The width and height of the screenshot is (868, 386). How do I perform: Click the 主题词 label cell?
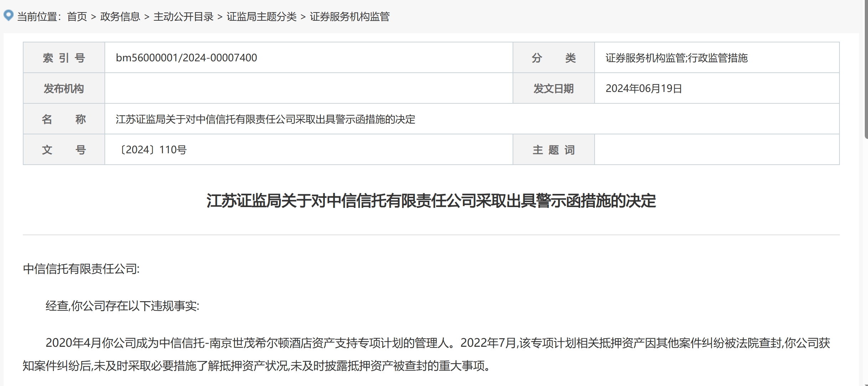553,150
